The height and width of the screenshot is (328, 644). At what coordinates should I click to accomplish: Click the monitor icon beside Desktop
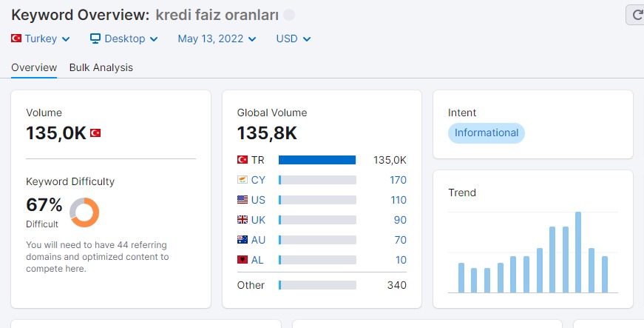click(95, 39)
